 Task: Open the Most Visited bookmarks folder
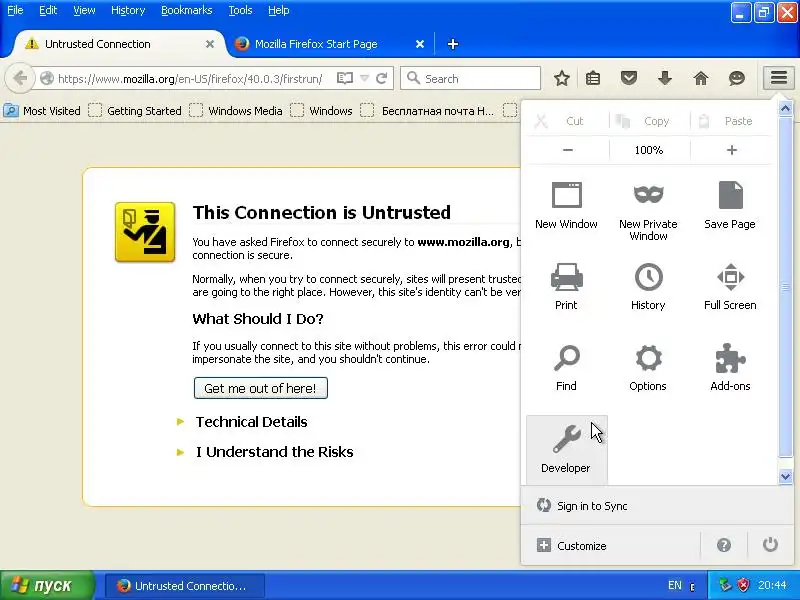(42, 111)
